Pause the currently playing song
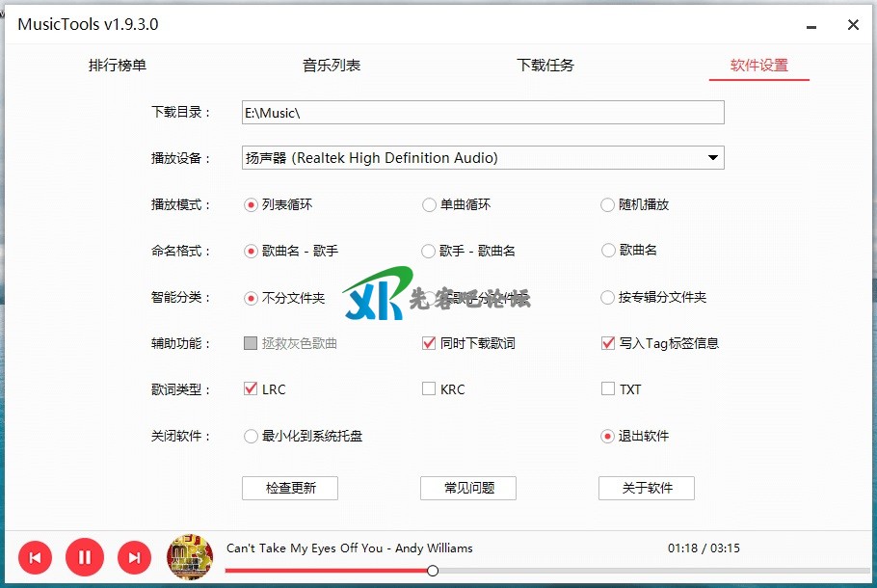The width and height of the screenshot is (877, 588). click(x=85, y=557)
